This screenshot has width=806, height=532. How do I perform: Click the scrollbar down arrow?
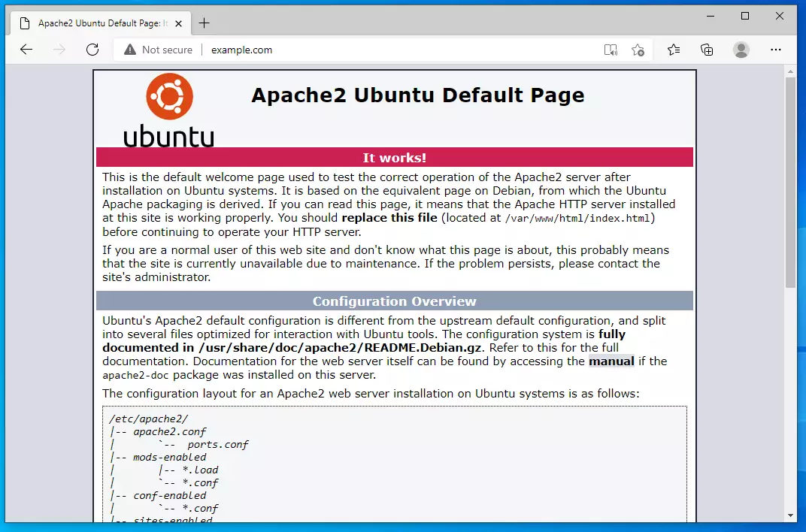pyautogui.click(x=790, y=515)
